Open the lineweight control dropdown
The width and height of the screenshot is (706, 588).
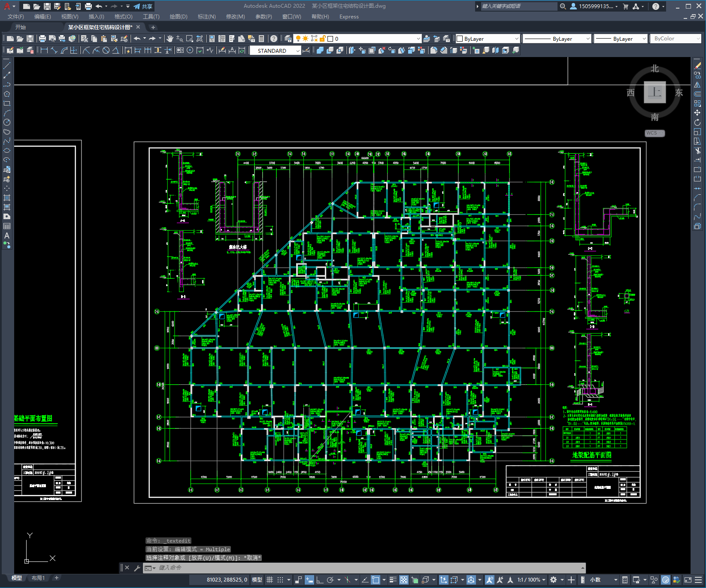621,39
